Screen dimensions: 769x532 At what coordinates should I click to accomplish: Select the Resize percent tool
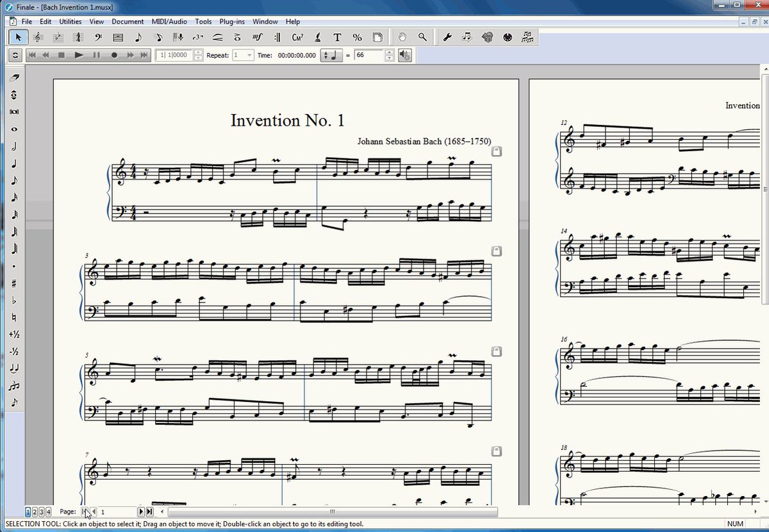point(357,37)
